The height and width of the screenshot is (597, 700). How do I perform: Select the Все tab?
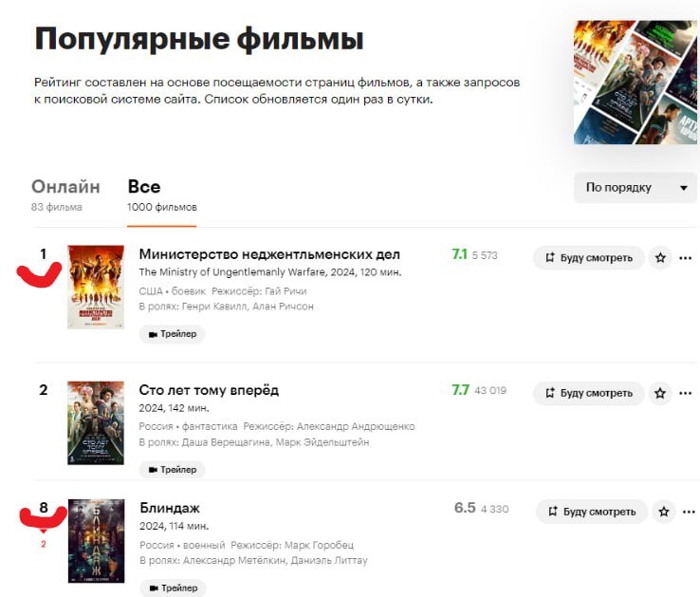161,196
